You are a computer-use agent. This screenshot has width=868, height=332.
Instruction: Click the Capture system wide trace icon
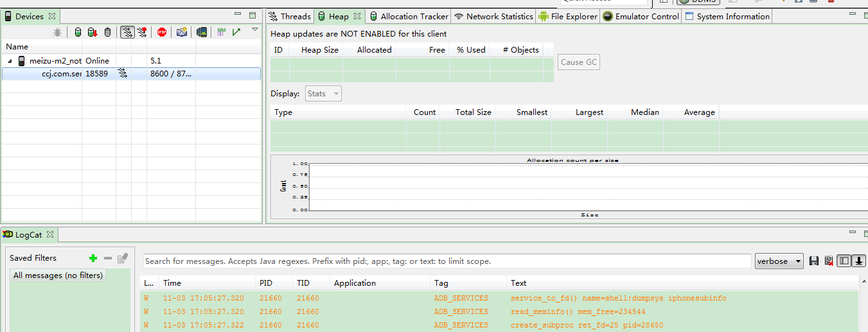point(222,32)
